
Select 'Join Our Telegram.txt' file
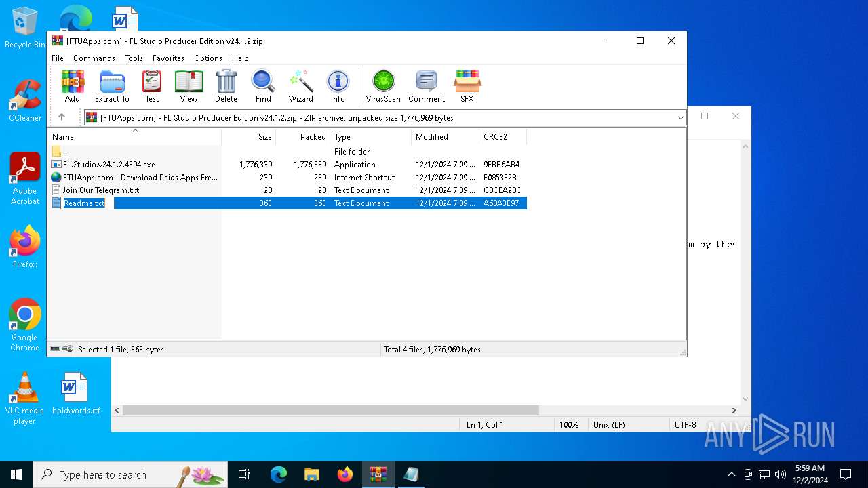pyautogui.click(x=287, y=190)
